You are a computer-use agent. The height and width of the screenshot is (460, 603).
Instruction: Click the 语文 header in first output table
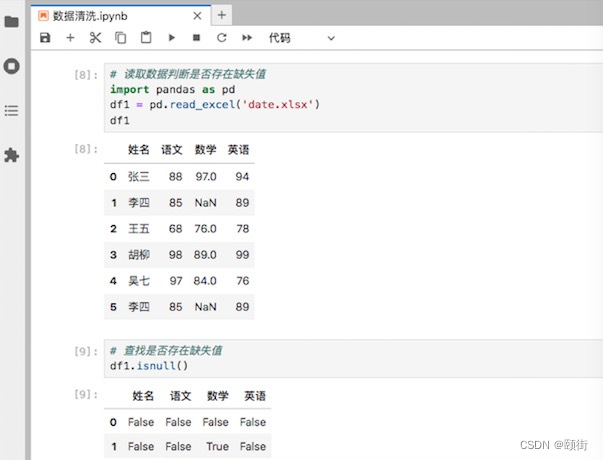tap(172, 150)
